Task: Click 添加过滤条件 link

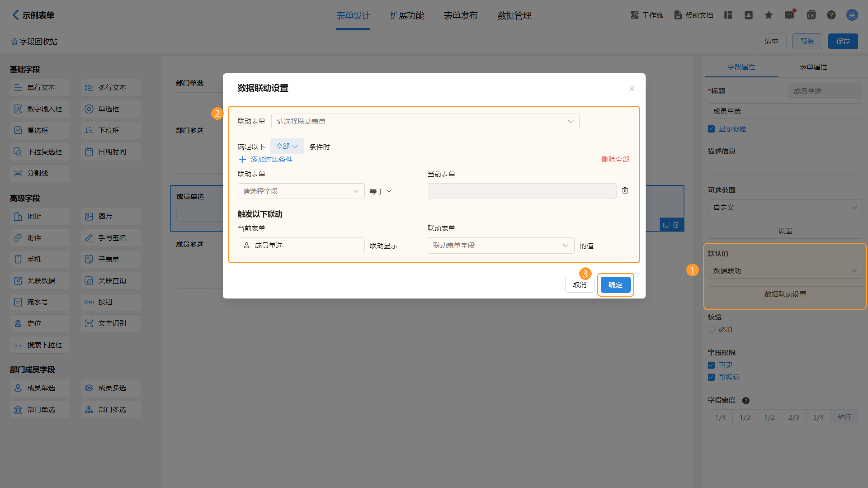Action: (x=266, y=159)
